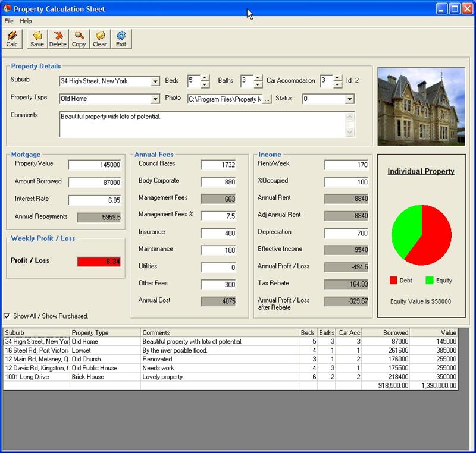Toggle the Show All / Show Purchased checkbox
The height and width of the screenshot is (453, 476).
click(x=7, y=316)
